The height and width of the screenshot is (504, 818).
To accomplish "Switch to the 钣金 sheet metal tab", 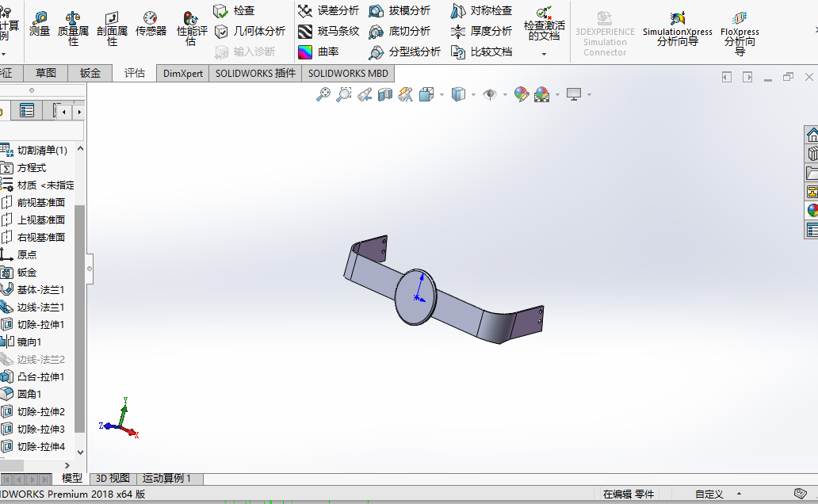I will pyautogui.click(x=90, y=73).
